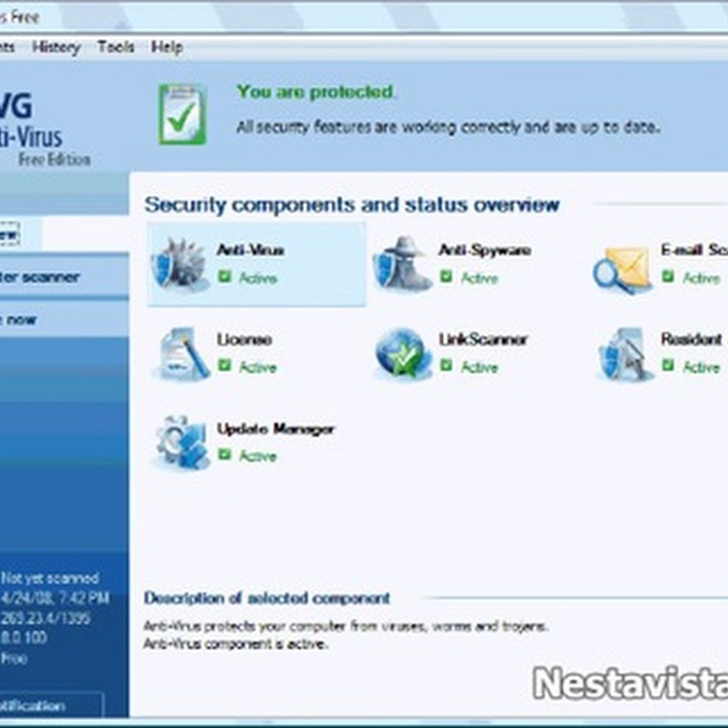Open the Anti-Virus component icon
The image size is (728, 728).
coord(179,264)
